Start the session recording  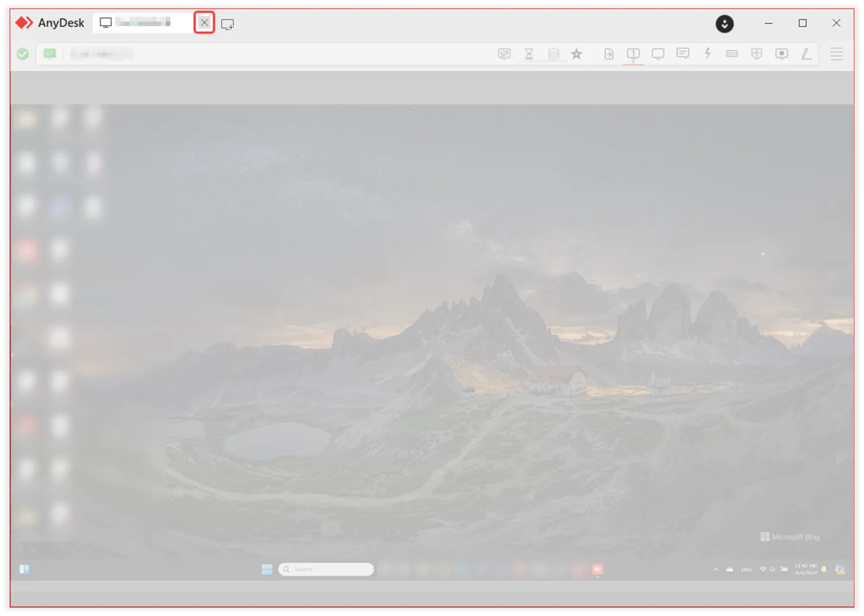point(781,54)
